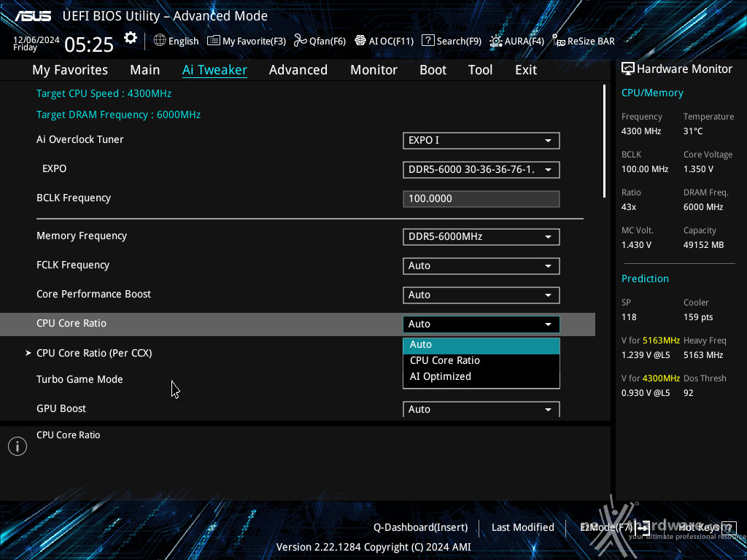The image size is (747, 560).
Task: Open the Advanced tab
Action: [298, 70]
